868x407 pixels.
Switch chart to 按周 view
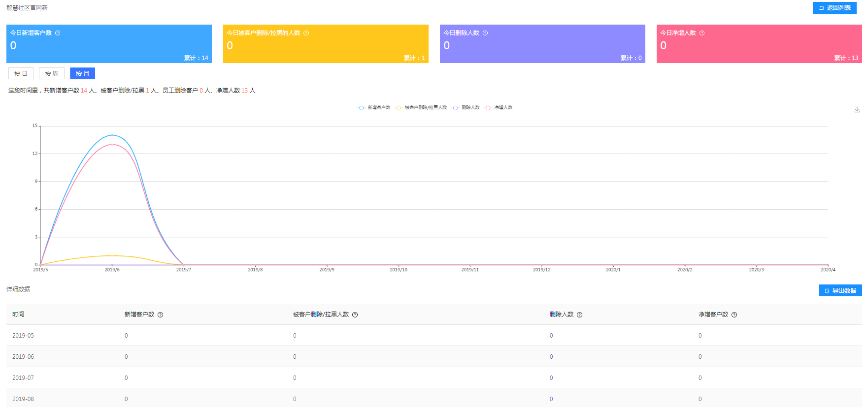52,73
